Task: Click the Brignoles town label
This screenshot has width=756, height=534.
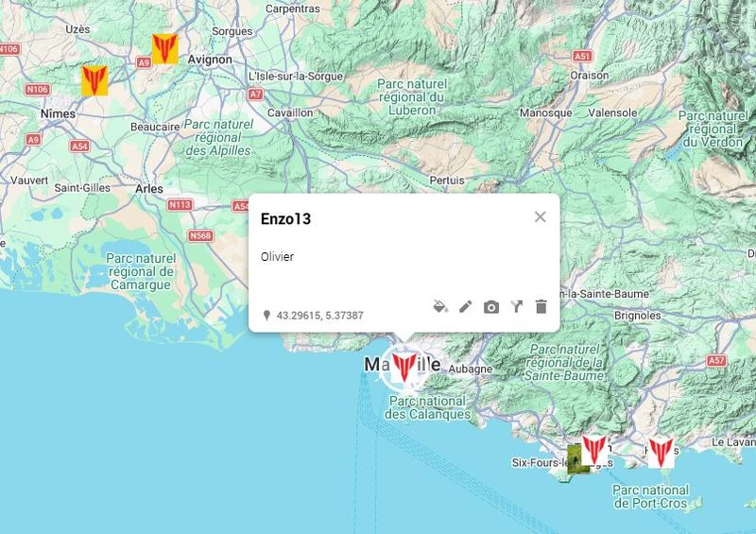Action: click(x=637, y=316)
